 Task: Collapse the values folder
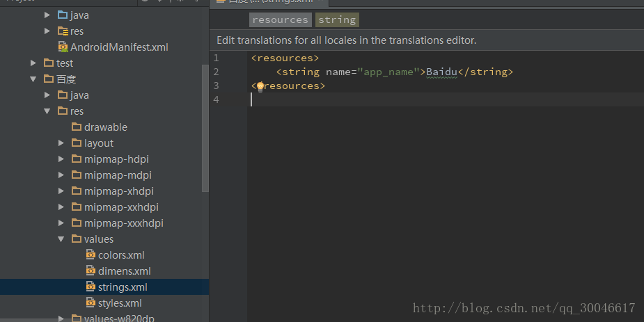pyautogui.click(x=61, y=239)
